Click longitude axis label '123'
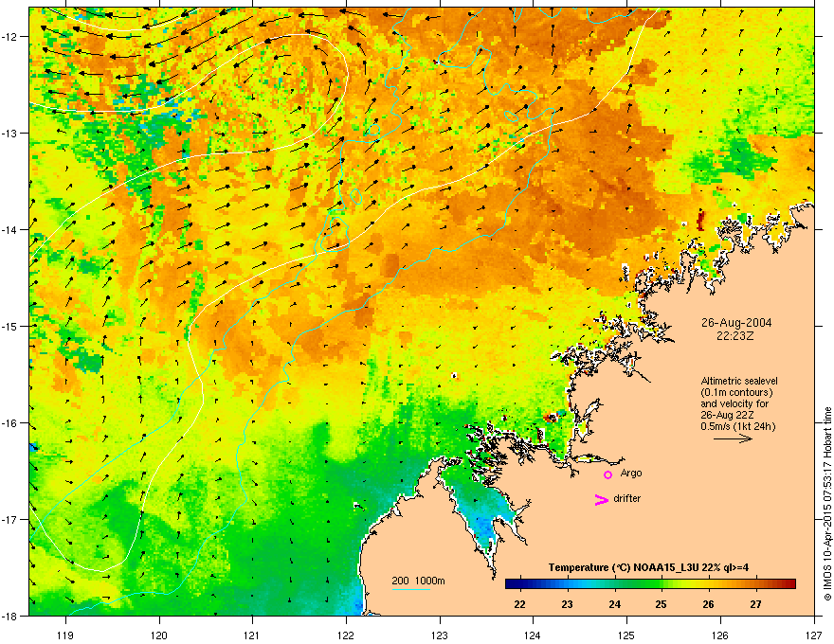Image resolution: width=834 pixels, height=644 pixels. pyautogui.click(x=440, y=635)
